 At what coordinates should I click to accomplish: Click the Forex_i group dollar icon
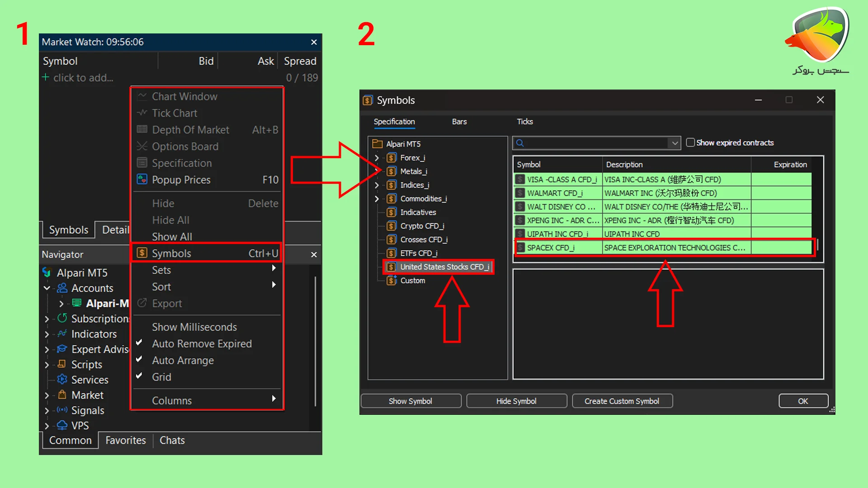click(x=392, y=158)
